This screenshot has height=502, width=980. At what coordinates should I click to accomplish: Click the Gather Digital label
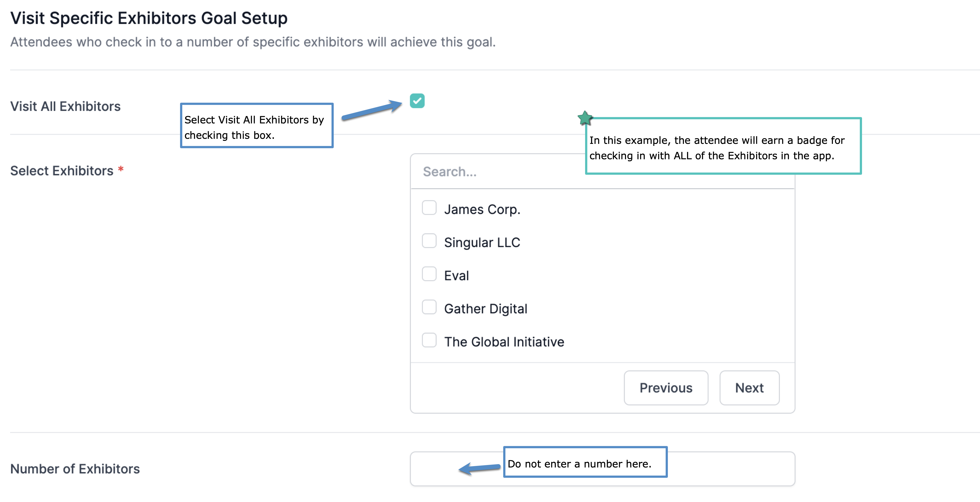[485, 309]
